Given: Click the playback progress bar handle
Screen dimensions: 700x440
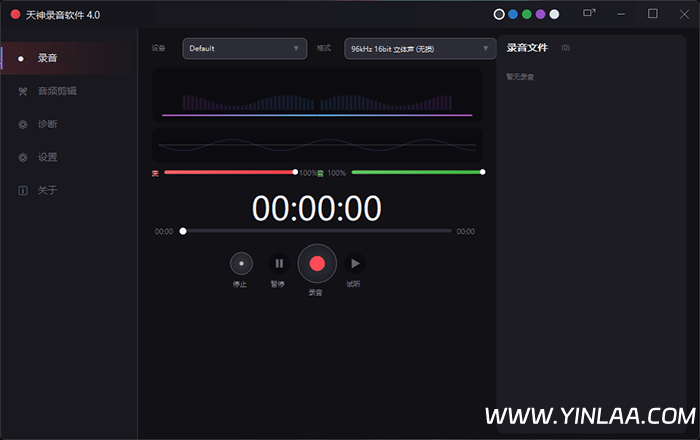Looking at the screenshot, I should [x=183, y=231].
